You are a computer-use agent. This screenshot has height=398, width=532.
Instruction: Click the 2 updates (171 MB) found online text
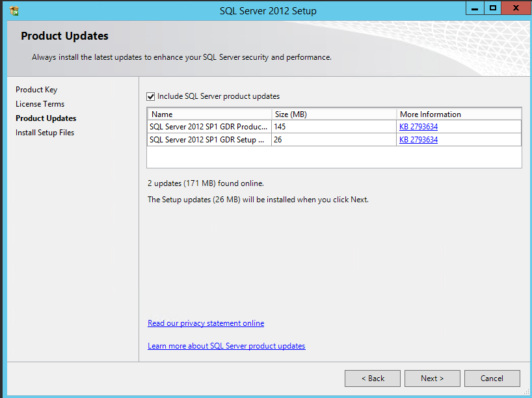pos(206,183)
